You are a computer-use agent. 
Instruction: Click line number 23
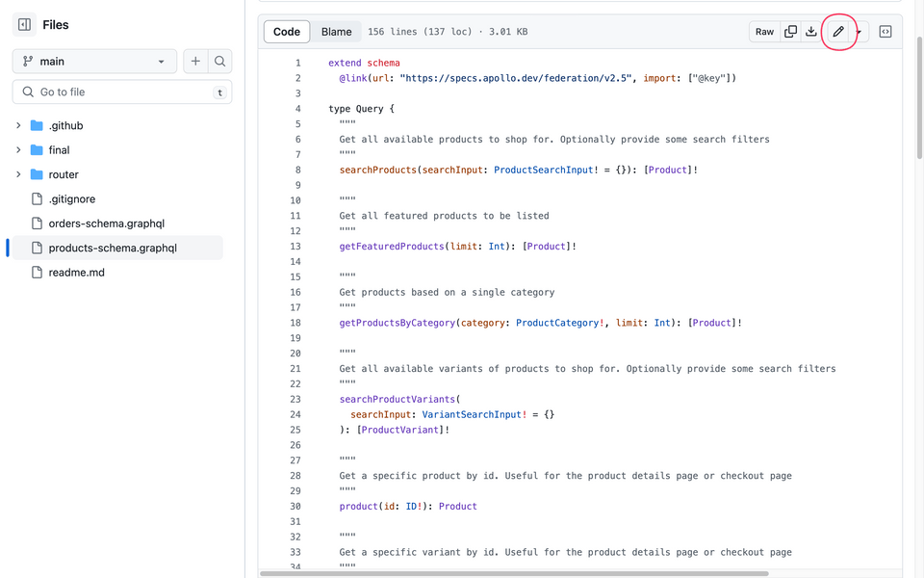[x=295, y=399]
